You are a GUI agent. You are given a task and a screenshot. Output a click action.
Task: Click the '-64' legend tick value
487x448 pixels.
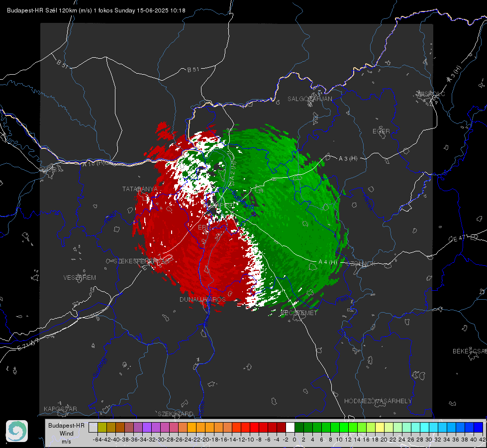[x=97, y=440]
